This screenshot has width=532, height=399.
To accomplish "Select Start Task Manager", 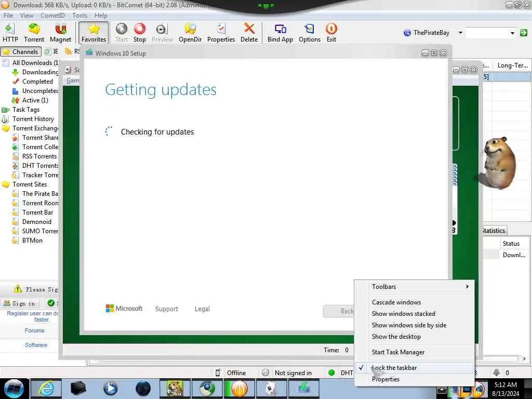I will 398,352.
